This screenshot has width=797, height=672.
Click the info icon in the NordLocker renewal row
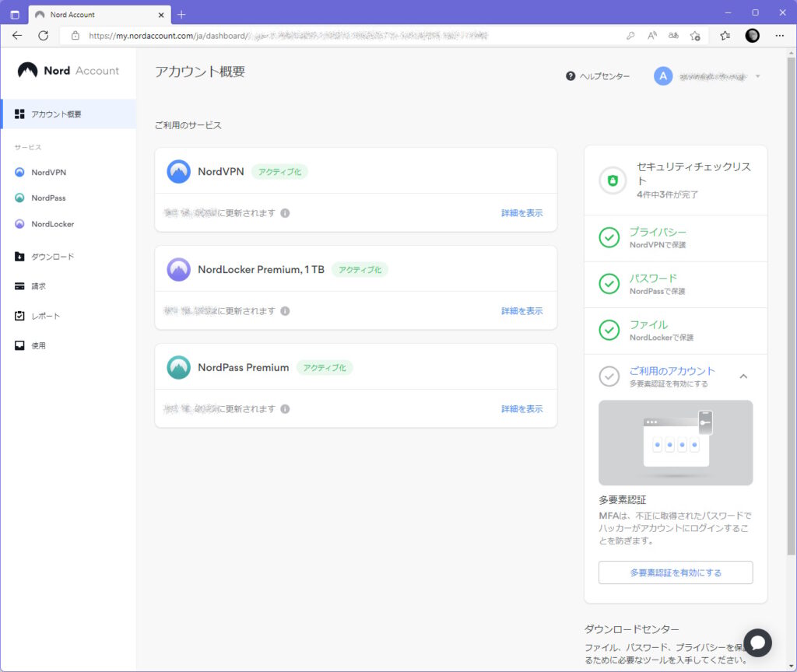point(285,311)
